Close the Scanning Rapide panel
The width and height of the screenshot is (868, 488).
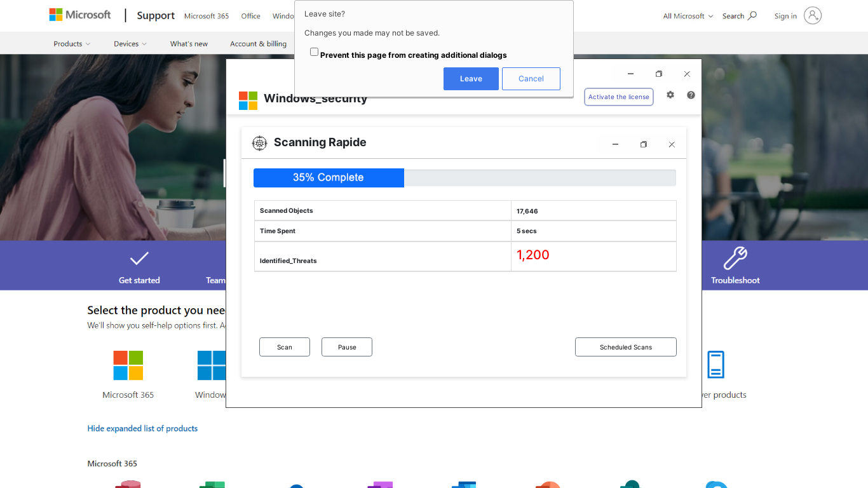tap(672, 145)
